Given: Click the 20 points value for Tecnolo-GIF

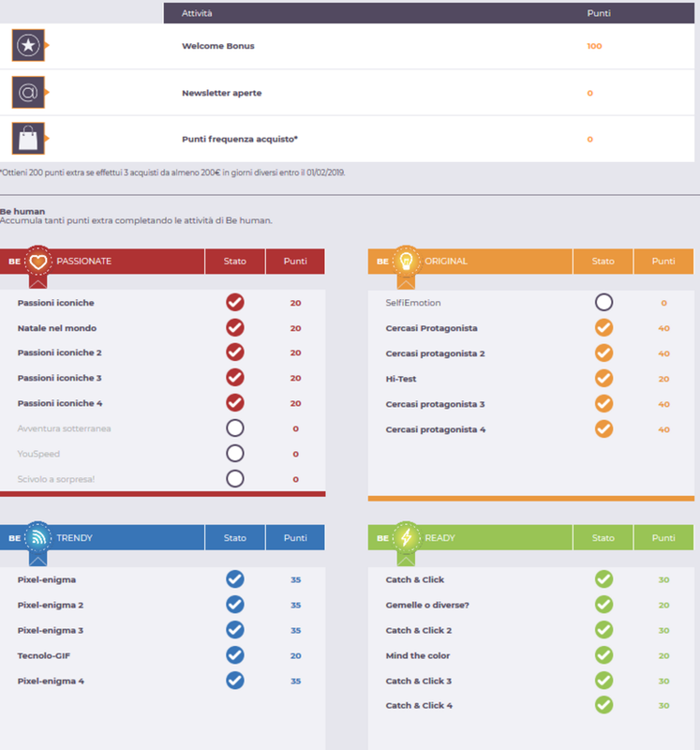Looking at the screenshot, I should tap(295, 655).
